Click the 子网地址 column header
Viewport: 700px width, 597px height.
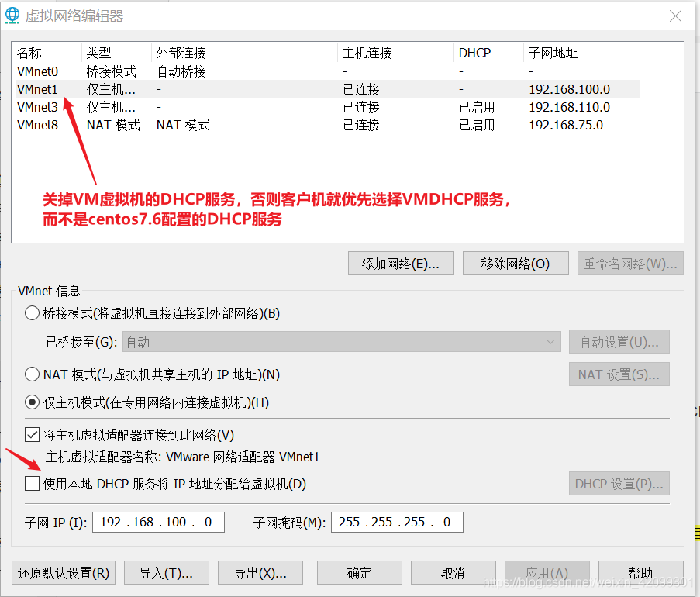pyautogui.click(x=581, y=53)
